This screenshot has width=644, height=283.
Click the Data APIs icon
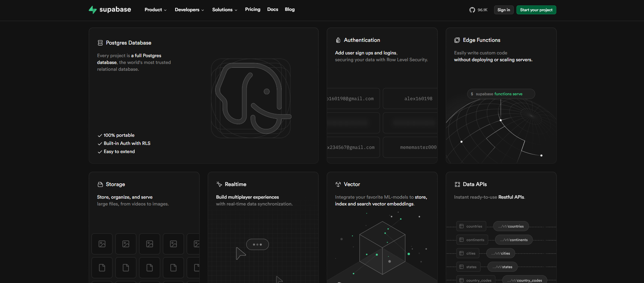click(x=457, y=184)
